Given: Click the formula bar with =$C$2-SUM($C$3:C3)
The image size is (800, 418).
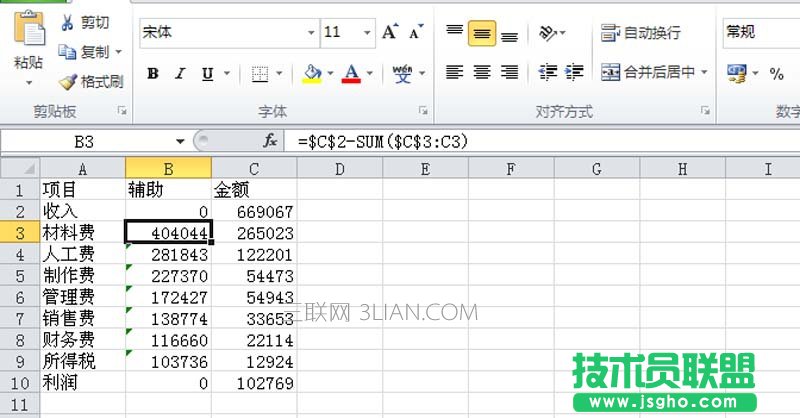Looking at the screenshot, I should click(x=543, y=141).
